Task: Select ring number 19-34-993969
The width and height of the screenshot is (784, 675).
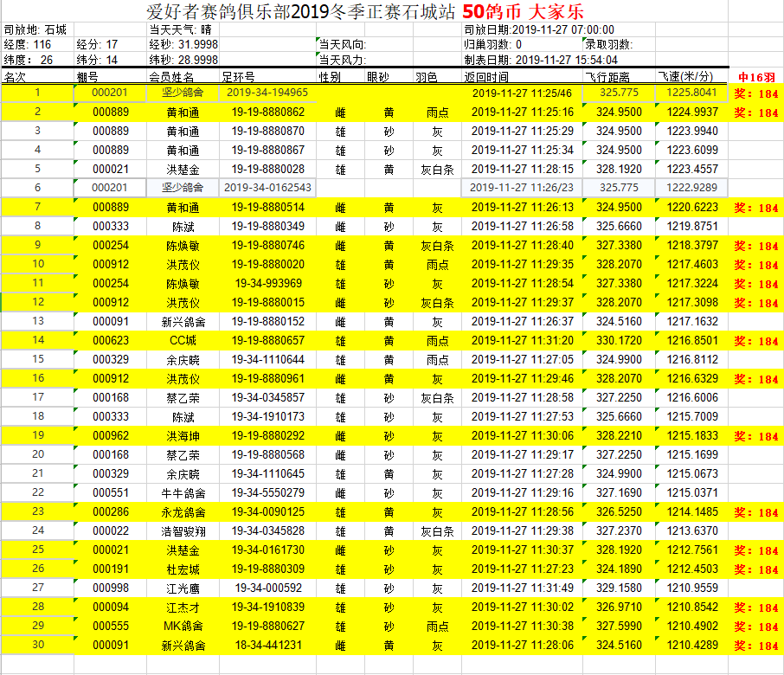Action: (268, 284)
